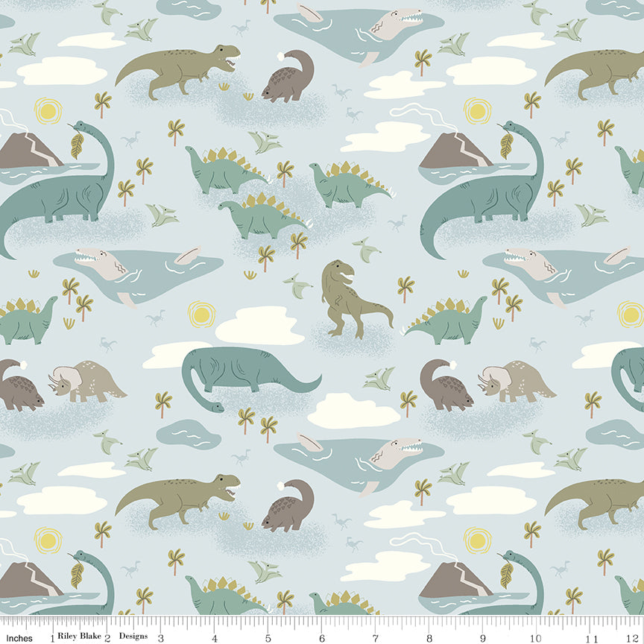Click the number 9 ruler mark
The width and height of the screenshot is (644, 644).
point(482,638)
